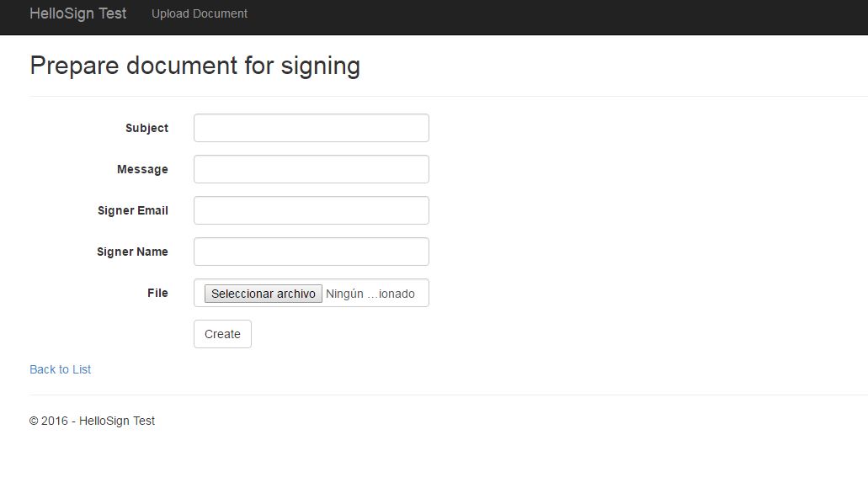The image size is (868, 477).
Task: Follow the Back to List link
Action: tap(61, 369)
